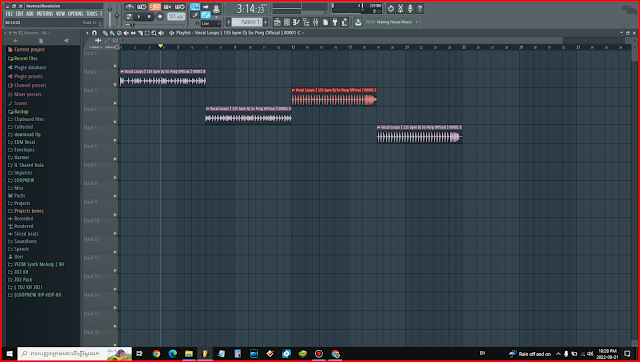This screenshot has width=640, height=362.
Task: Click the Play button in transport
Action: (139, 17)
